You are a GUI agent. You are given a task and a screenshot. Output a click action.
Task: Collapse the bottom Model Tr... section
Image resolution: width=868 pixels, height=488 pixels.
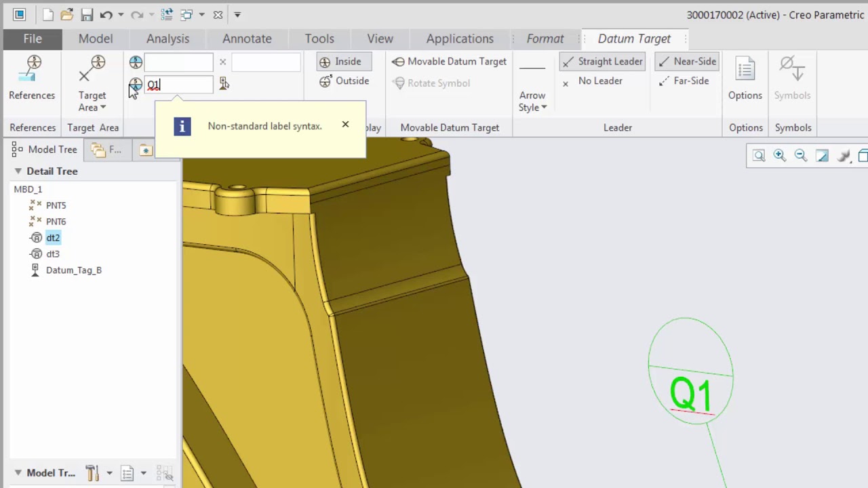[18, 473]
